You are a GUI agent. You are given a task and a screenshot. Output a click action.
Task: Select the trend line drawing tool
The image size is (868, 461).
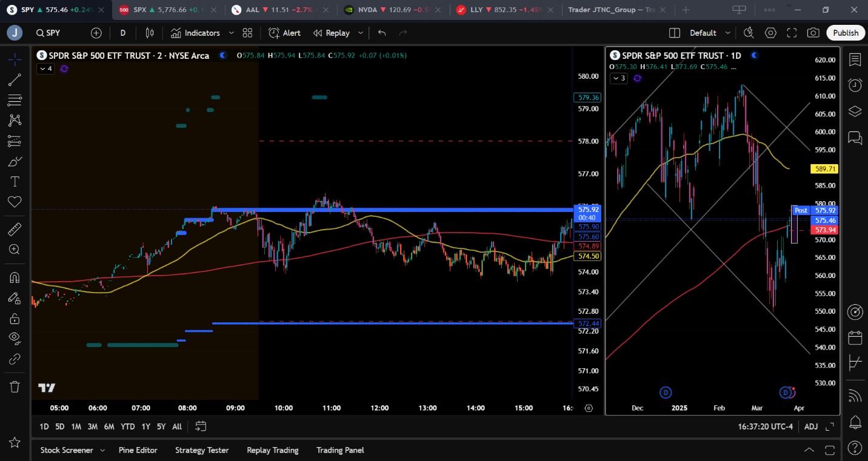click(x=15, y=79)
